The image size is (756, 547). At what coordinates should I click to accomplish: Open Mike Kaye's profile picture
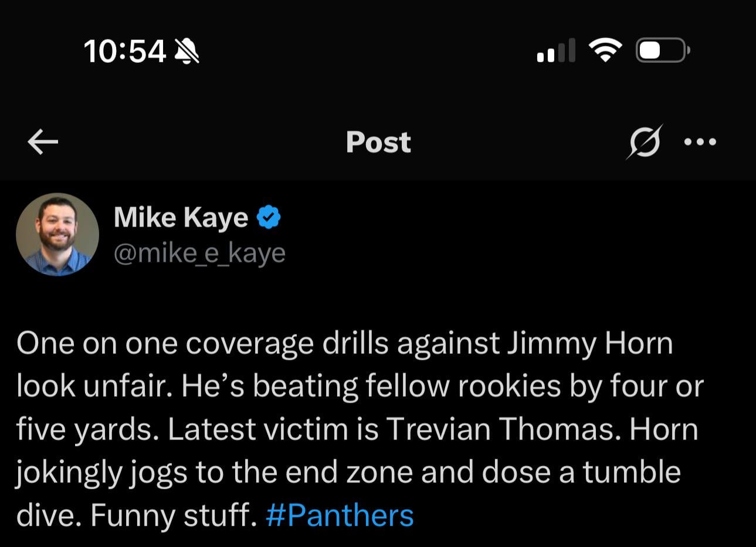57,234
